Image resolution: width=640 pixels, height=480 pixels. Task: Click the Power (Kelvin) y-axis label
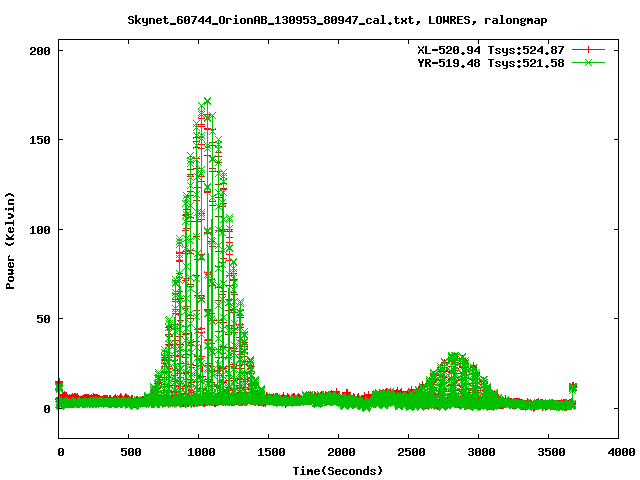(x=10, y=241)
